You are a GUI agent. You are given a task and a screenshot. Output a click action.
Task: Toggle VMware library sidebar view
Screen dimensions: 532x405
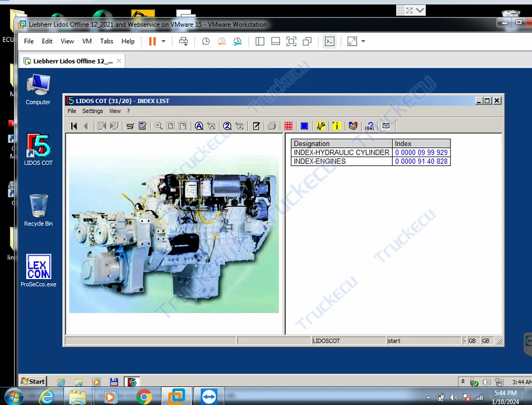tap(260, 41)
